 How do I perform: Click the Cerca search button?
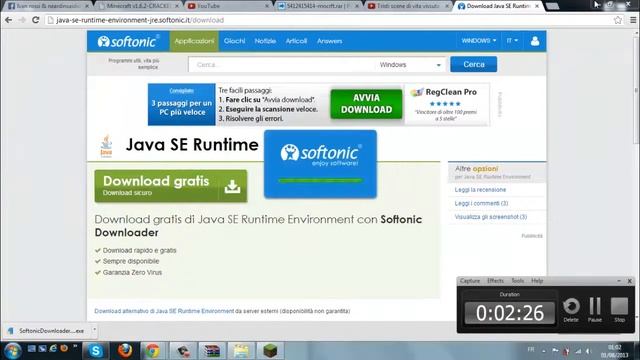(x=474, y=64)
